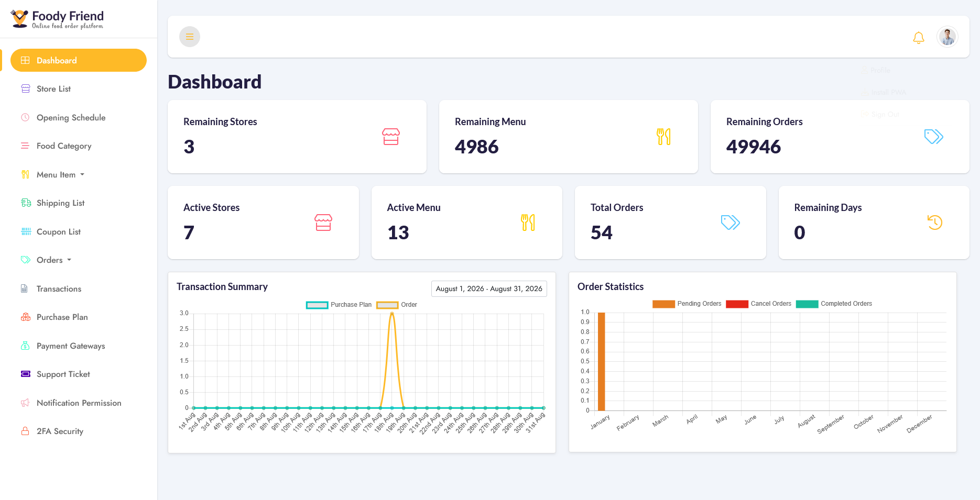Click the Support Ticket icon in sidebar
The image size is (980, 500).
[26, 374]
